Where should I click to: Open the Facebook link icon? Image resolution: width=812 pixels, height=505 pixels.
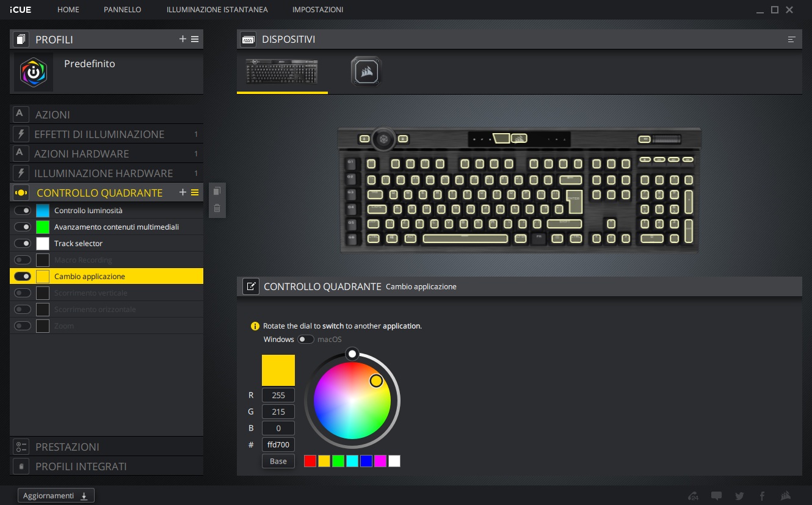point(762,496)
